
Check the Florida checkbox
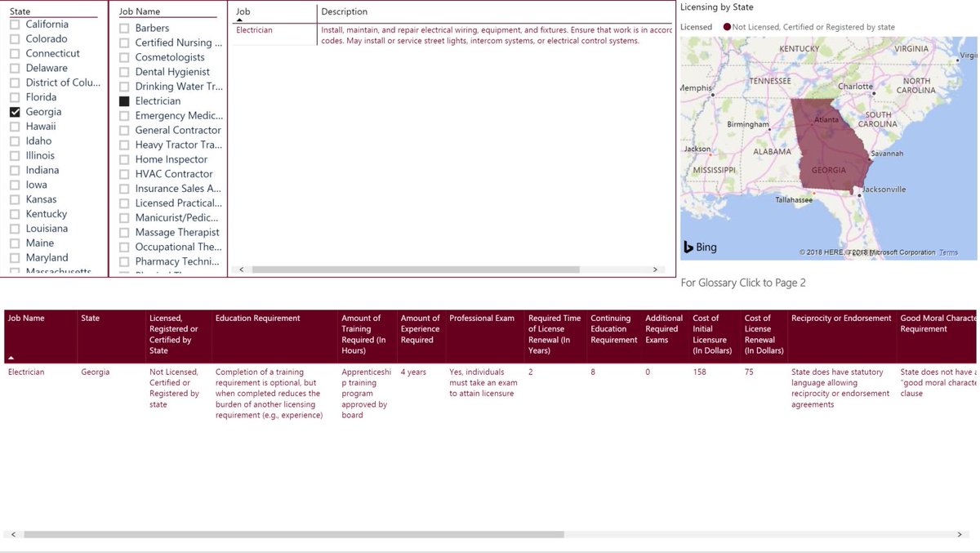(15, 97)
